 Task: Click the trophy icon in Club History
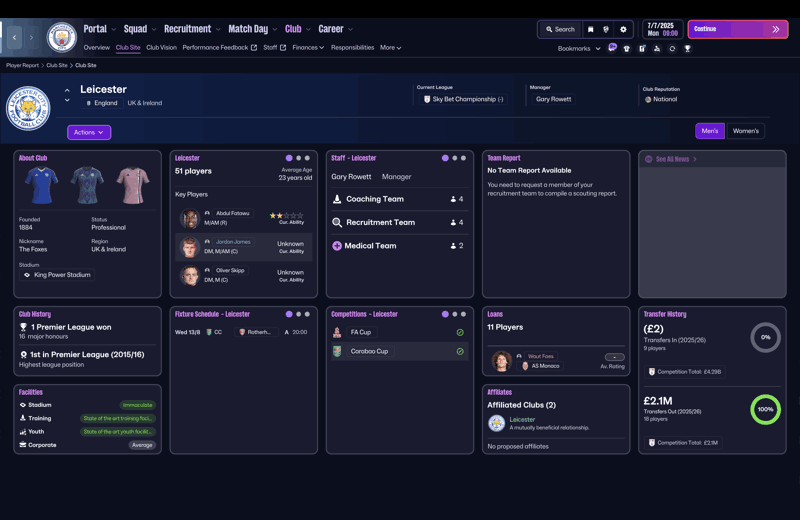pyautogui.click(x=23, y=327)
